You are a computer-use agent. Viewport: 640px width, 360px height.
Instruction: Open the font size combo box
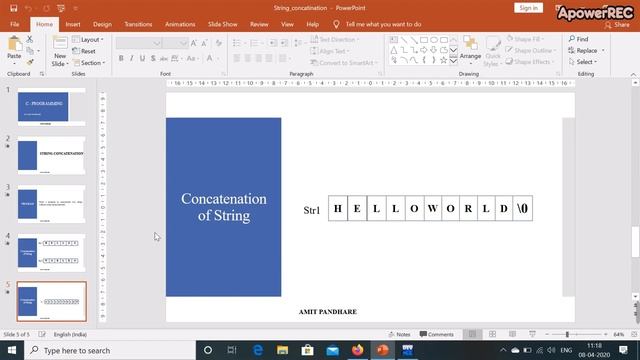pyautogui.click(x=175, y=43)
